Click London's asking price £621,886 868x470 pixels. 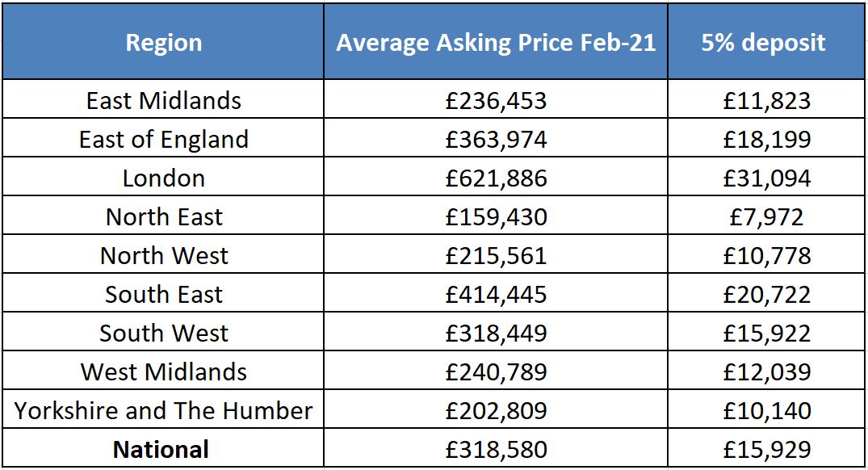496,178
